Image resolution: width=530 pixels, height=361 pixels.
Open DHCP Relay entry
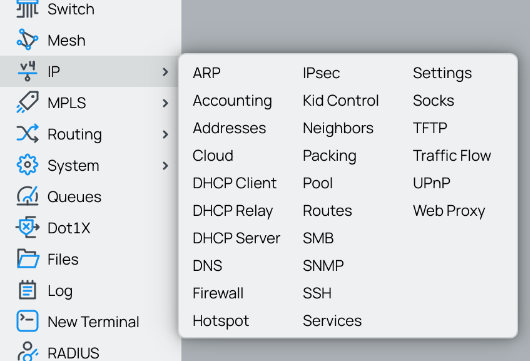click(233, 211)
